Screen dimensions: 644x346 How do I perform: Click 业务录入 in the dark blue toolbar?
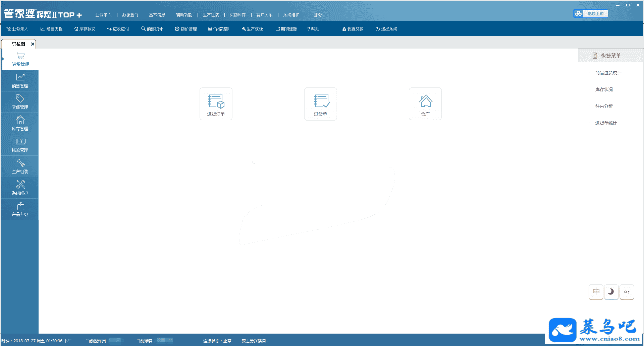pos(17,29)
